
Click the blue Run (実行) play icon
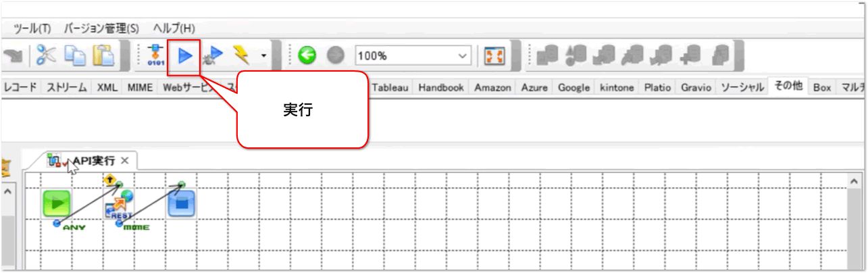[185, 55]
